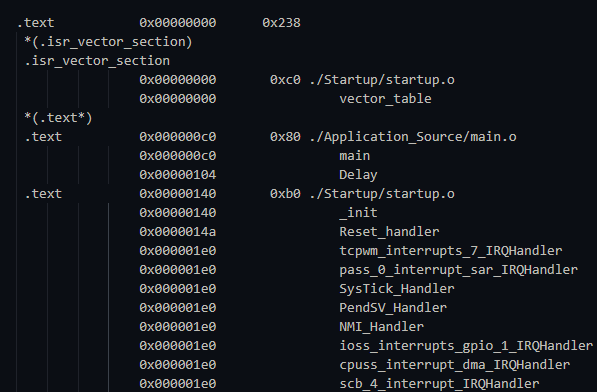Click the *(.text*) pattern line

point(58,118)
